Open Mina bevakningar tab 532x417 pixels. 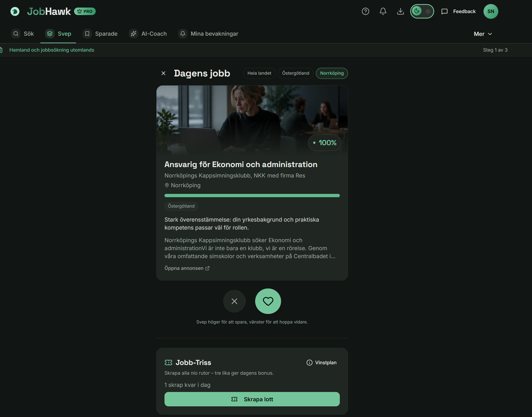pyautogui.click(x=208, y=34)
